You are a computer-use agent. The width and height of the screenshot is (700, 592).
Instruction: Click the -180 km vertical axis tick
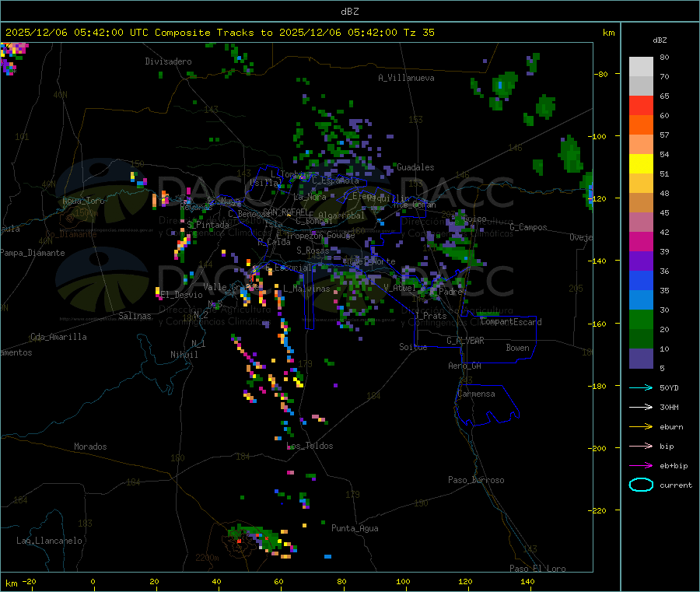[599, 386]
